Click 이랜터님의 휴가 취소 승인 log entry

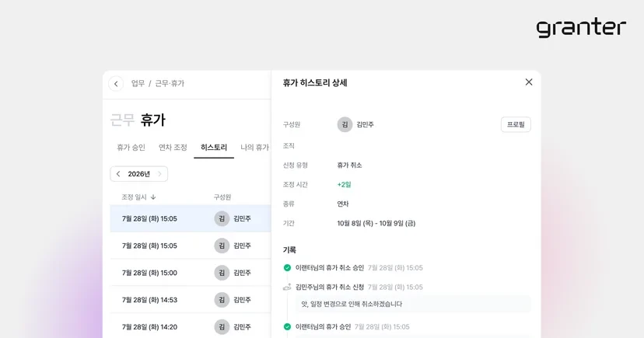point(330,268)
